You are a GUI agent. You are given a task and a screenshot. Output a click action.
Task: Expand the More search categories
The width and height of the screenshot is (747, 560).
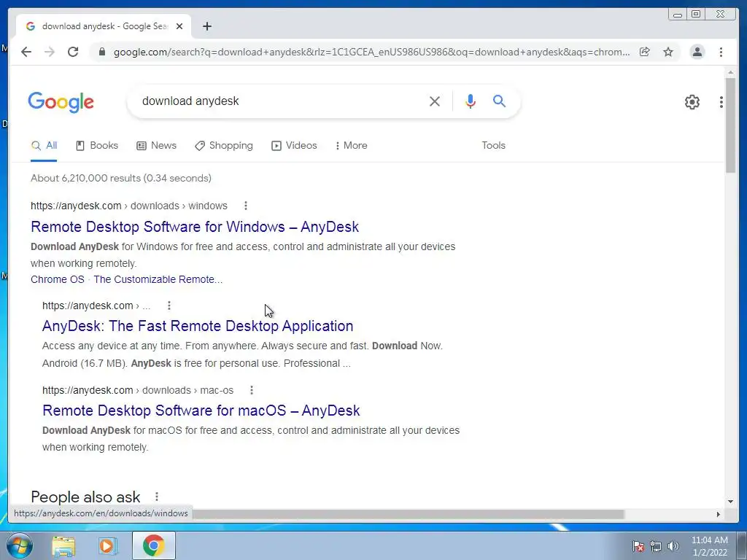point(351,146)
